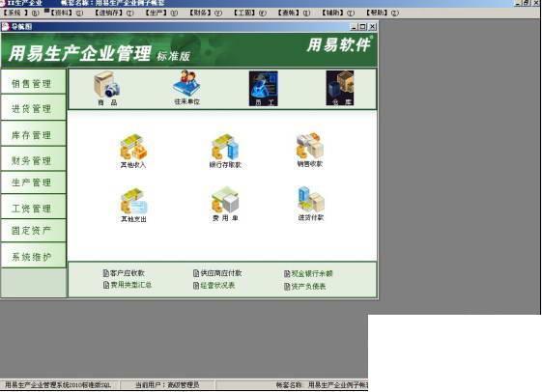Open the 费用类型汇总 report link
Screen dimensions: 542x392
click(x=128, y=285)
